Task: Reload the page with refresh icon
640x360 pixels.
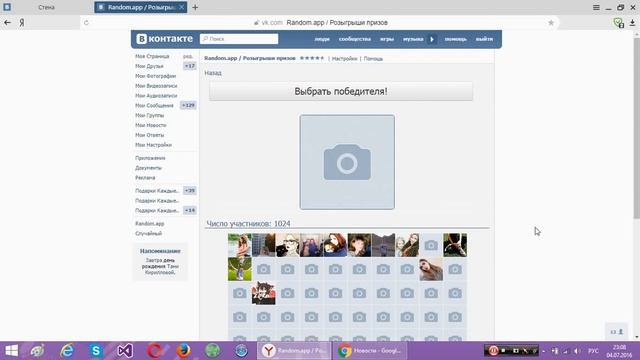Action: [x=86, y=23]
